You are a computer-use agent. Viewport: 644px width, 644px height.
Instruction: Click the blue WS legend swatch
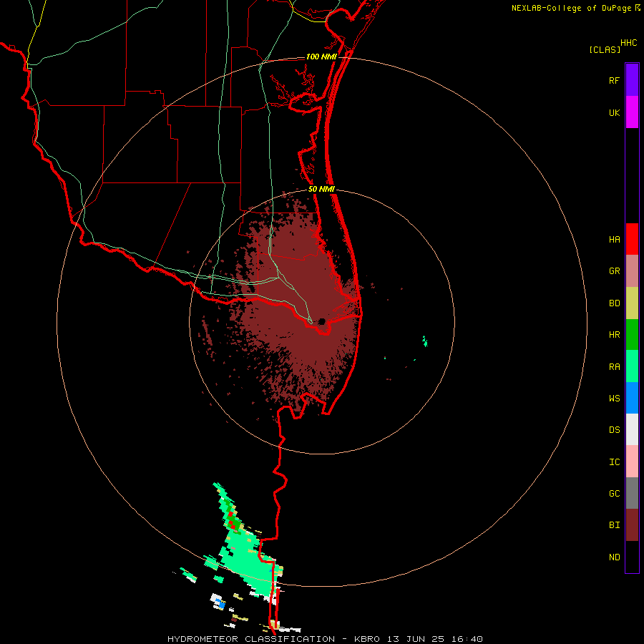[x=632, y=398]
